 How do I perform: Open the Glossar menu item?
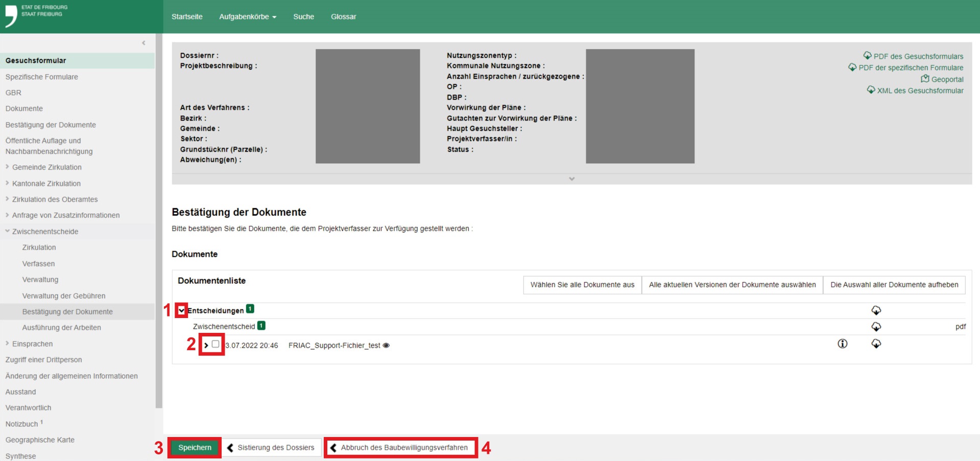[343, 17]
